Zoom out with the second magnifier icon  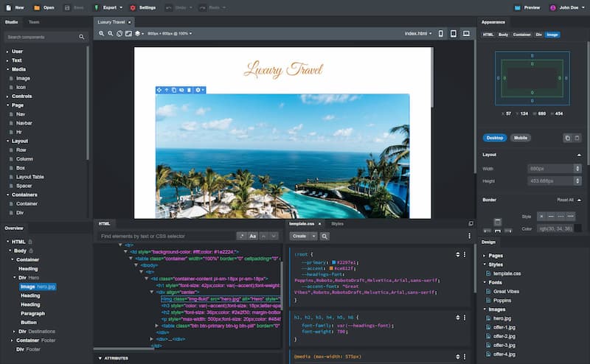110,33
